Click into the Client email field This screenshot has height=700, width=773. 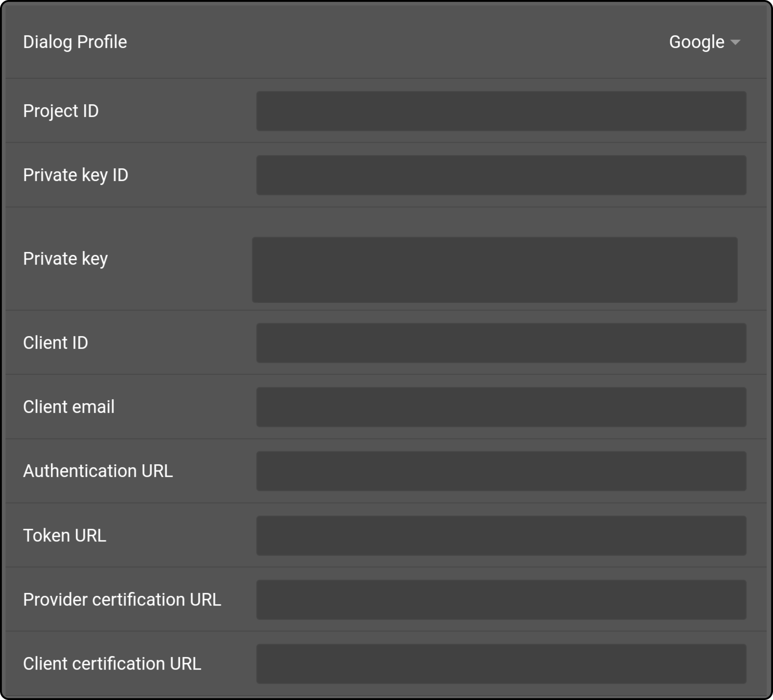pyautogui.click(x=501, y=407)
